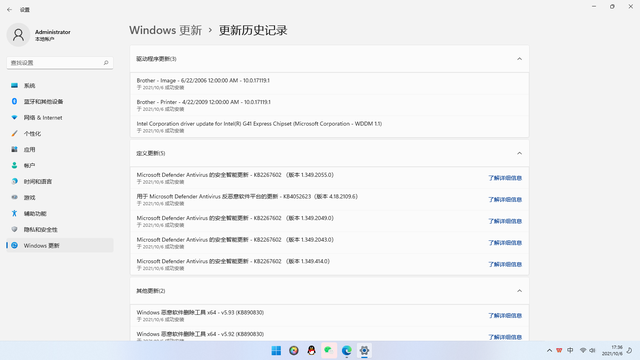Screen dimensions: 640x360
Task: Open the colorful browser icon in taskbar
Action: click(294, 351)
